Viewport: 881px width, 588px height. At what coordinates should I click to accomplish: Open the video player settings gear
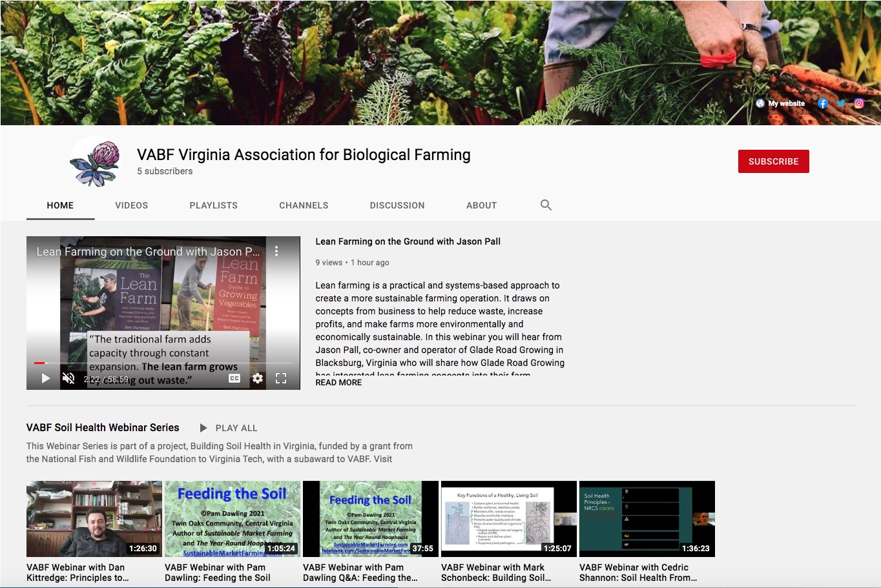[257, 378]
